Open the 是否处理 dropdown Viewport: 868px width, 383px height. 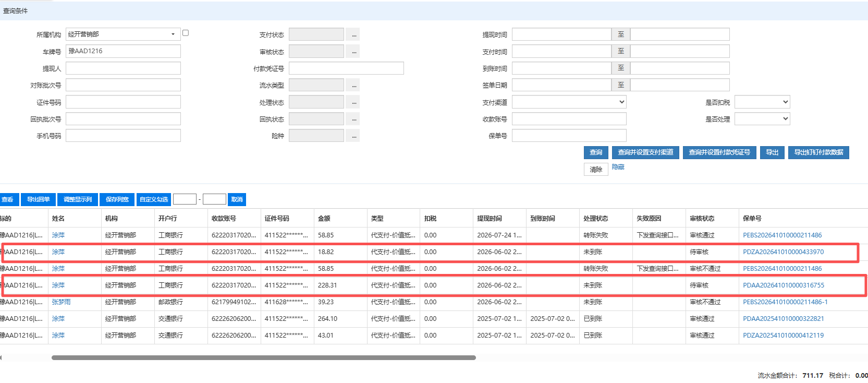pos(762,119)
